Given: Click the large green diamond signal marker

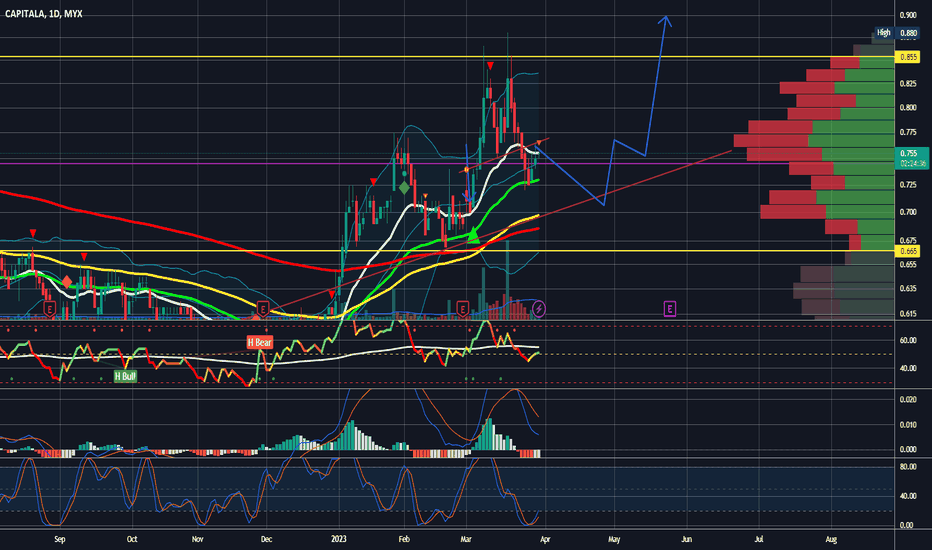Looking at the screenshot, I should pos(404,188).
